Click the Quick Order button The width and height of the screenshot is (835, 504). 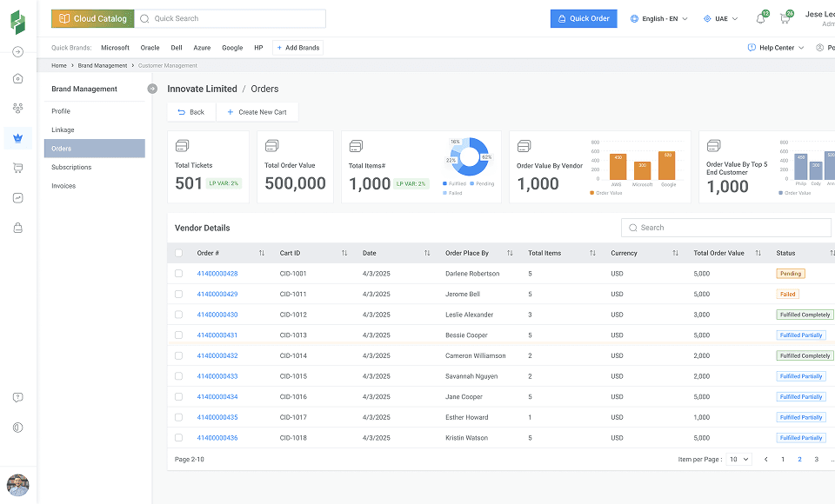click(x=584, y=18)
